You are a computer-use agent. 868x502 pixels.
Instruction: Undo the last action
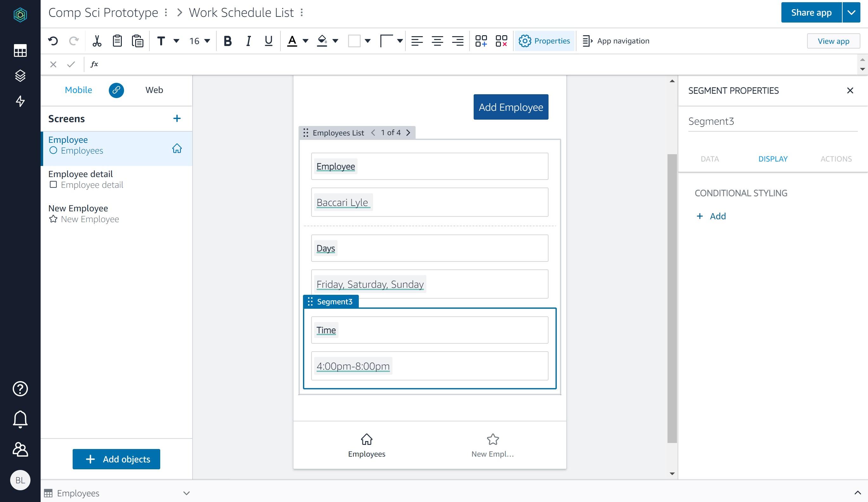[53, 41]
